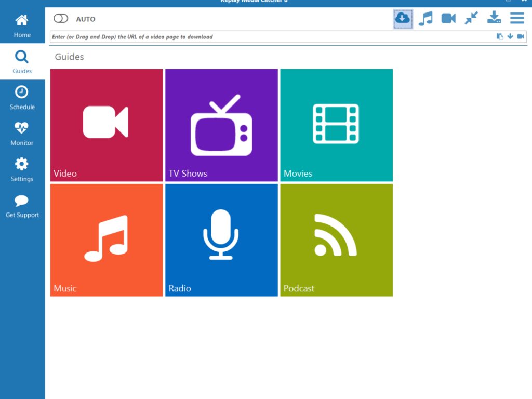Click the inward arrows compress icon
This screenshot has width=532, height=399.
(471, 19)
